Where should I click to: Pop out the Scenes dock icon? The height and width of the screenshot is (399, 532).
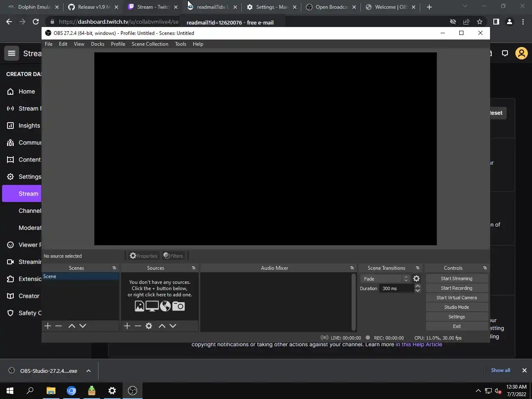(114, 268)
